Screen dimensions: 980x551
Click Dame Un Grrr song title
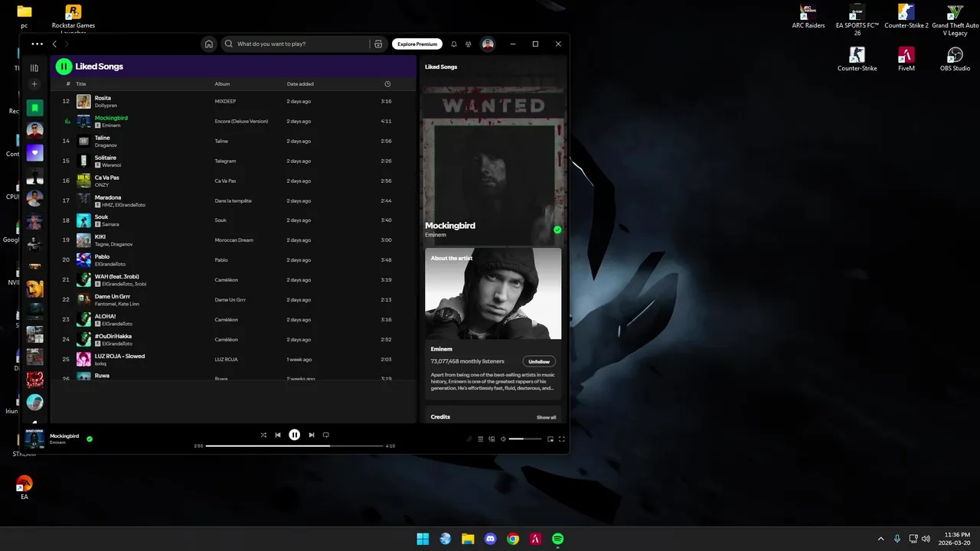point(113,296)
